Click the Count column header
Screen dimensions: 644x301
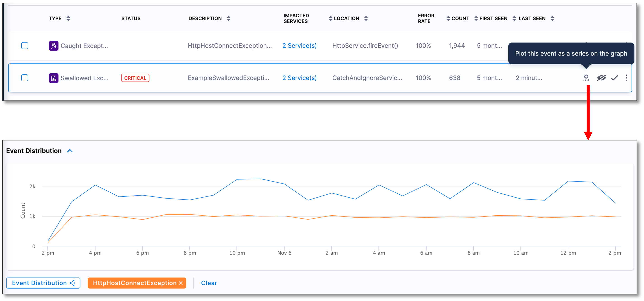460,19
